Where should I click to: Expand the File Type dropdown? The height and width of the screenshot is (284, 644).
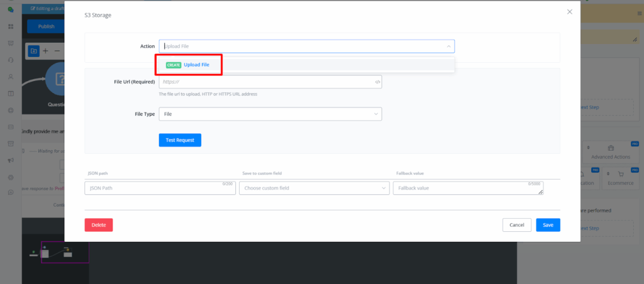tap(375, 114)
